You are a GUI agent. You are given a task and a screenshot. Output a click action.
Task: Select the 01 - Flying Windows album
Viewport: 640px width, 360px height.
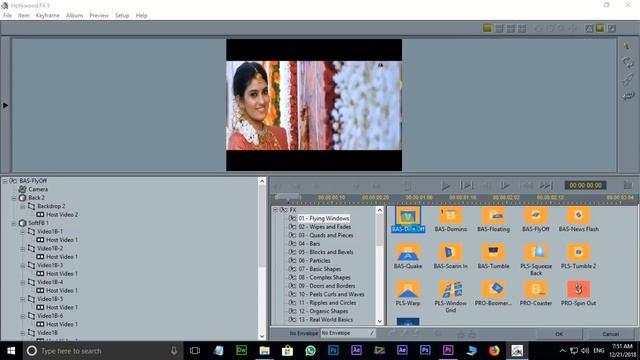point(324,218)
